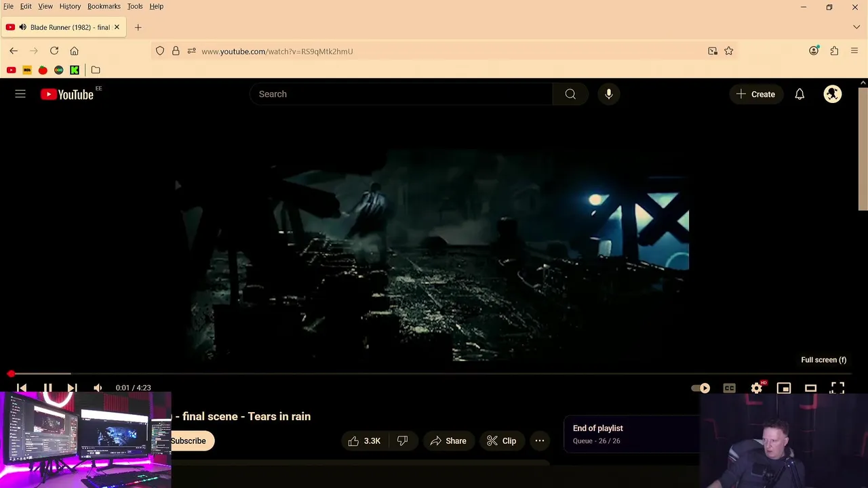This screenshot has width=868, height=488.
Task: Expand the list all tabs dropdown
Action: pyautogui.click(x=856, y=27)
